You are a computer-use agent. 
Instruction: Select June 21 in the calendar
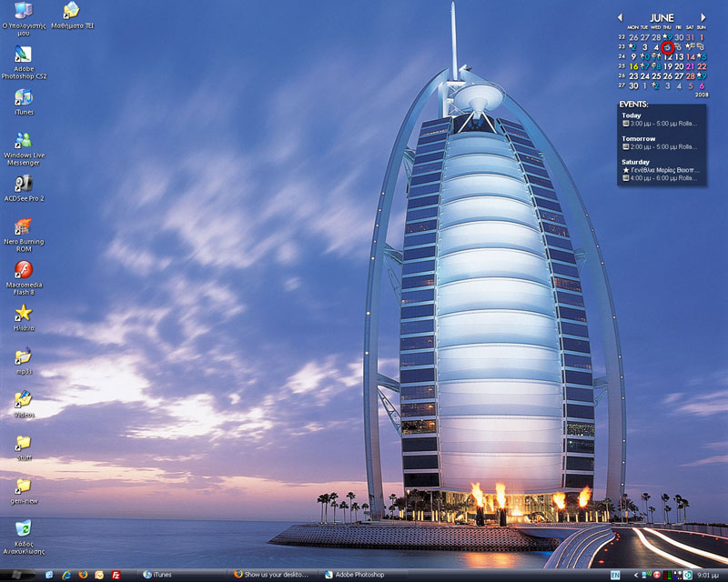click(x=691, y=66)
